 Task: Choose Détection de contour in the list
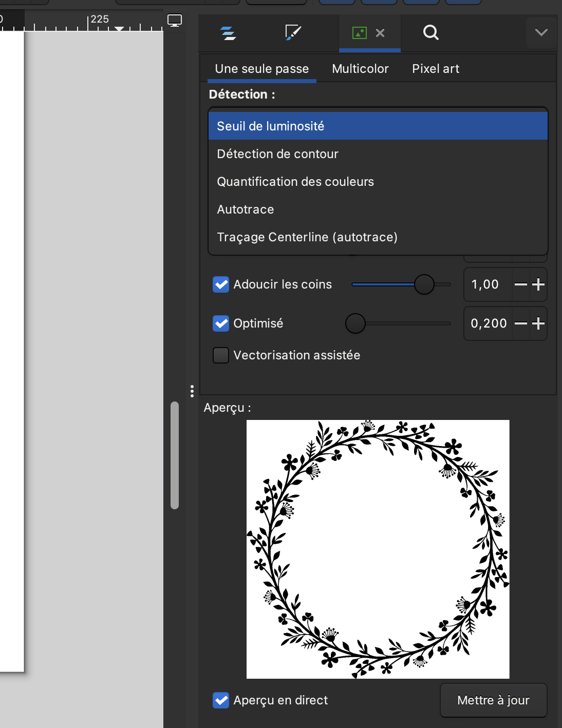tap(277, 154)
